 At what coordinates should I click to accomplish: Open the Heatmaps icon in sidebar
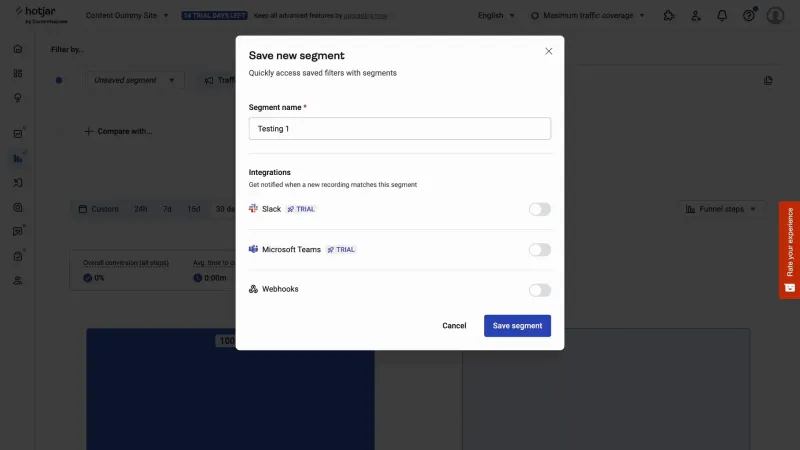(x=18, y=183)
